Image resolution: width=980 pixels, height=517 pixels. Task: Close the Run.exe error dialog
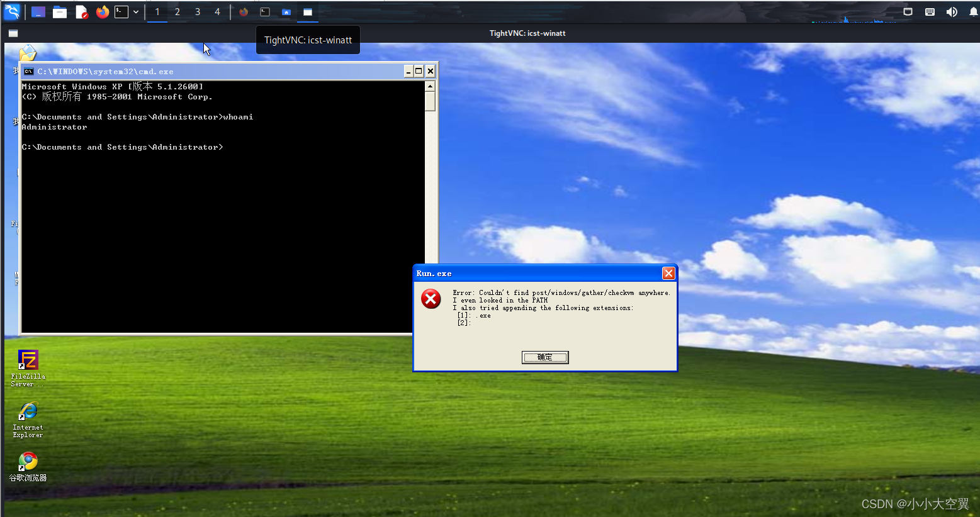point(668,273)
